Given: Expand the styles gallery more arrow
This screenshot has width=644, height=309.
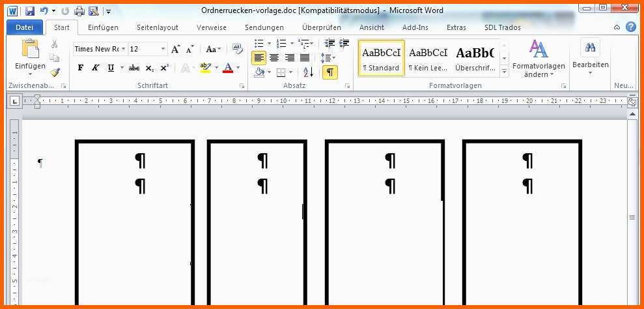Looking at the screenshot, I should (x=504, y=72).
